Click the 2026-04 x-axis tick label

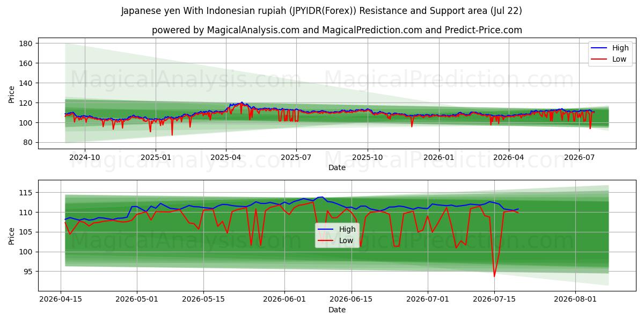point(509,157)
